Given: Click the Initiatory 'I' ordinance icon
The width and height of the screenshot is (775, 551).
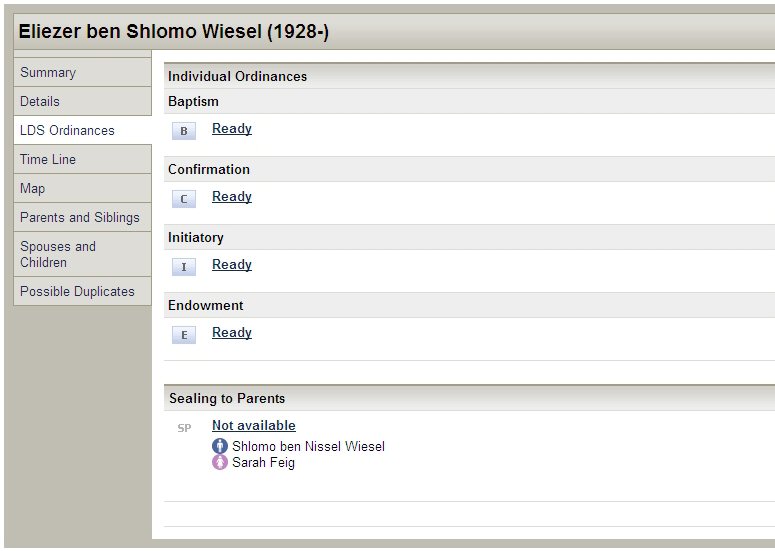Looking at the screenshot, I should point(184,267).
